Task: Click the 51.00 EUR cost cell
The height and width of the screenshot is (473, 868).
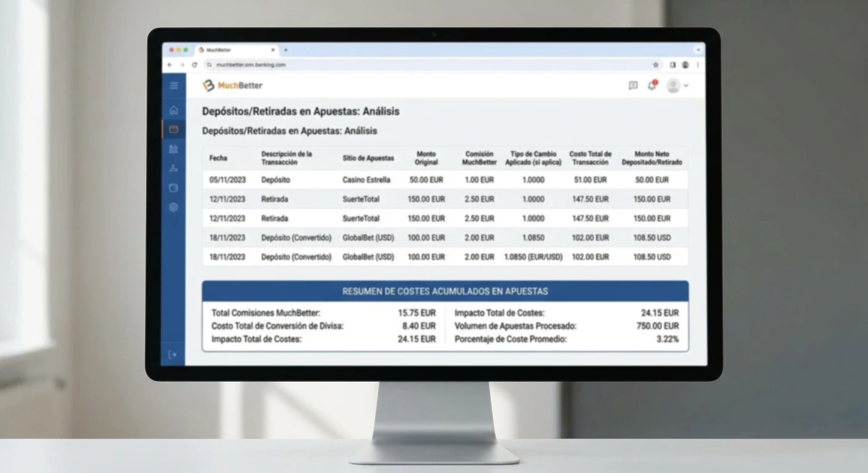Action: (590, 180)
